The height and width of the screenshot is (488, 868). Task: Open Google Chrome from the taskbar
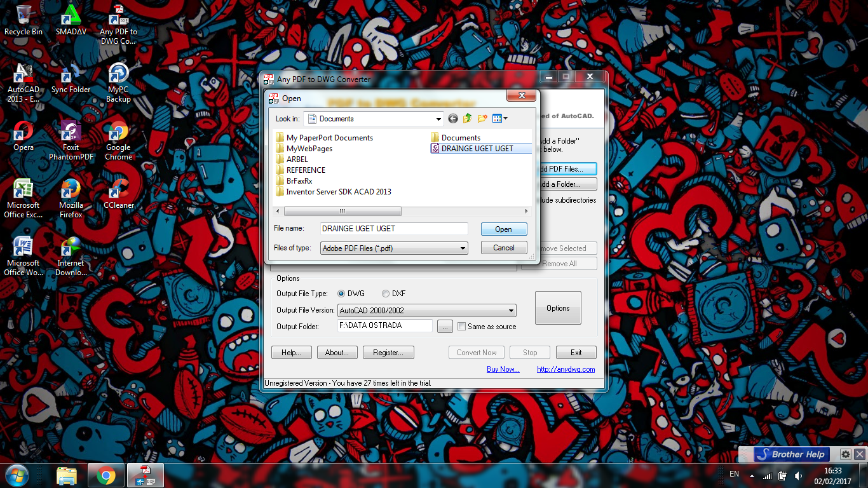[x=105, y=475]
